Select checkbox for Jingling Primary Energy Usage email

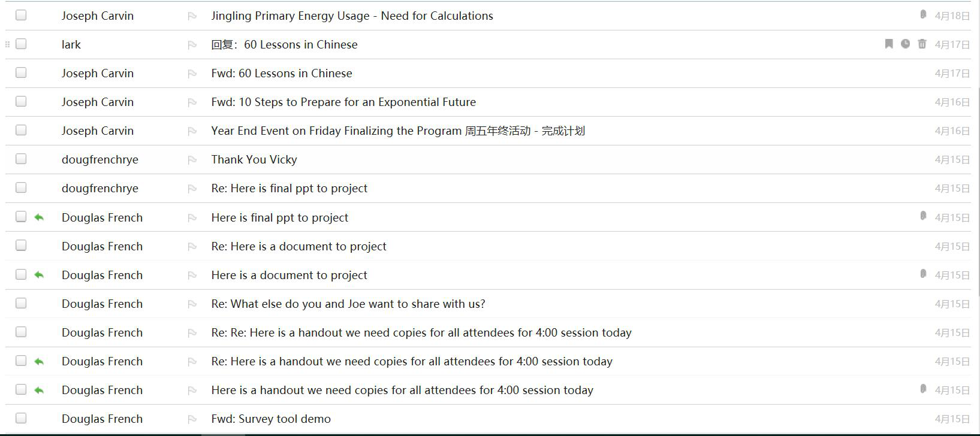(x=21, y=15)
